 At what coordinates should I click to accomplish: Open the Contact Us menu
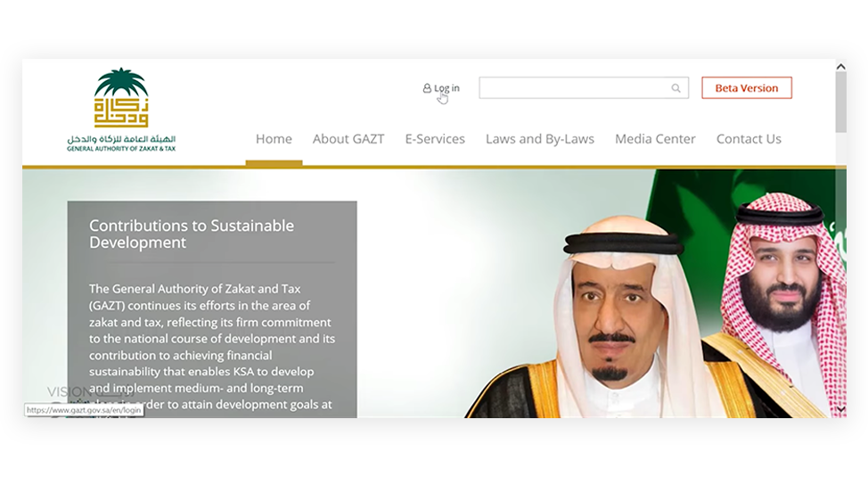tap(749, 139)
